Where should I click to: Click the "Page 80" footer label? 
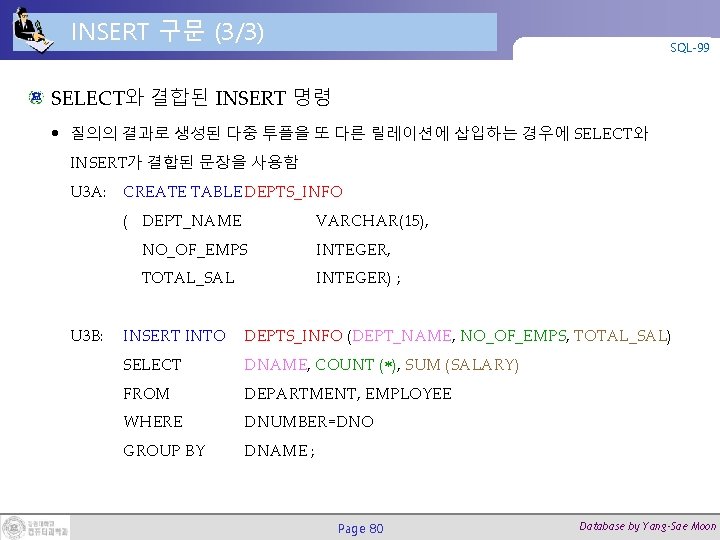pos(360,529)
